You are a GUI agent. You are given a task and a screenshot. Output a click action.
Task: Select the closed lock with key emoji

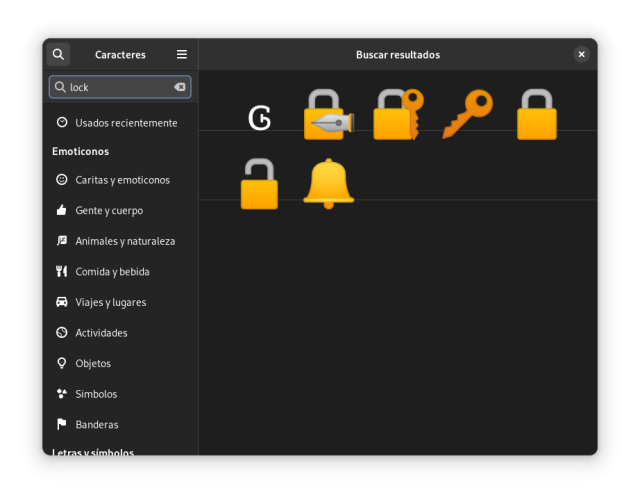[397, 115]
